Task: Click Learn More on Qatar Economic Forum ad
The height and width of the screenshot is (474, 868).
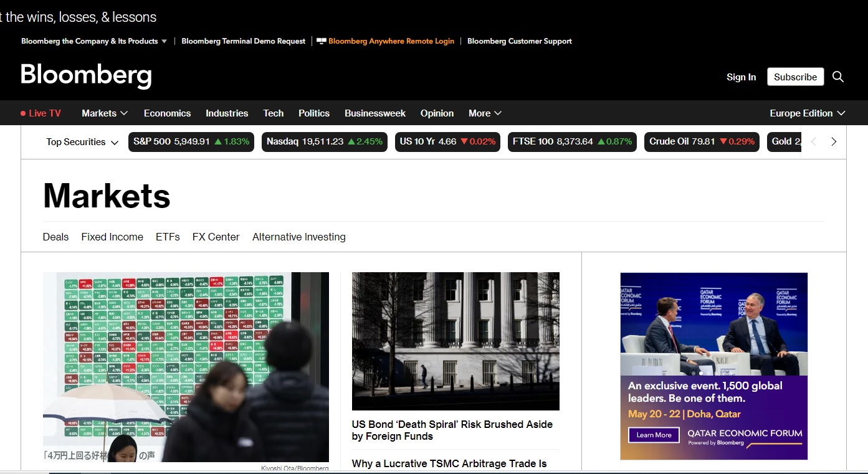Action: point(654,435)
